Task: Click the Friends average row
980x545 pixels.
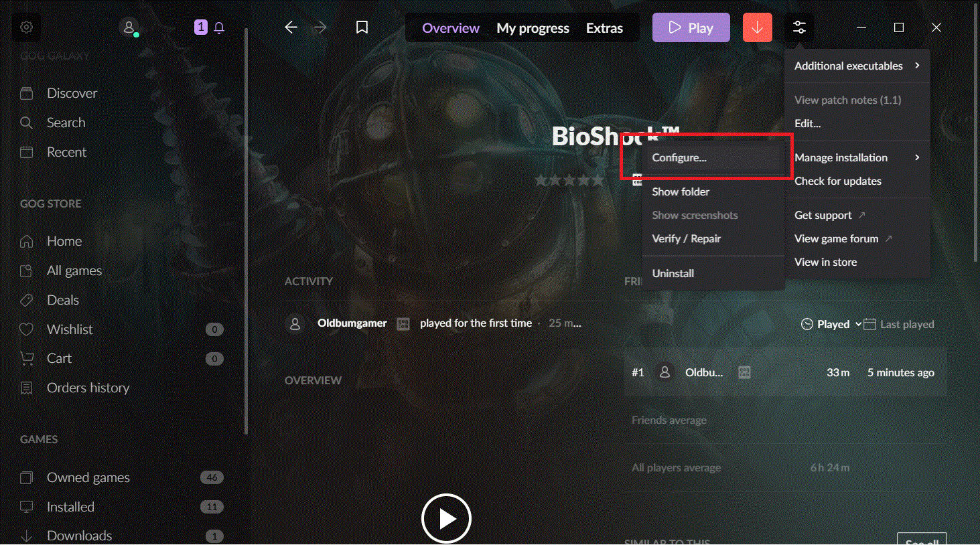Action: click(785, 420)
